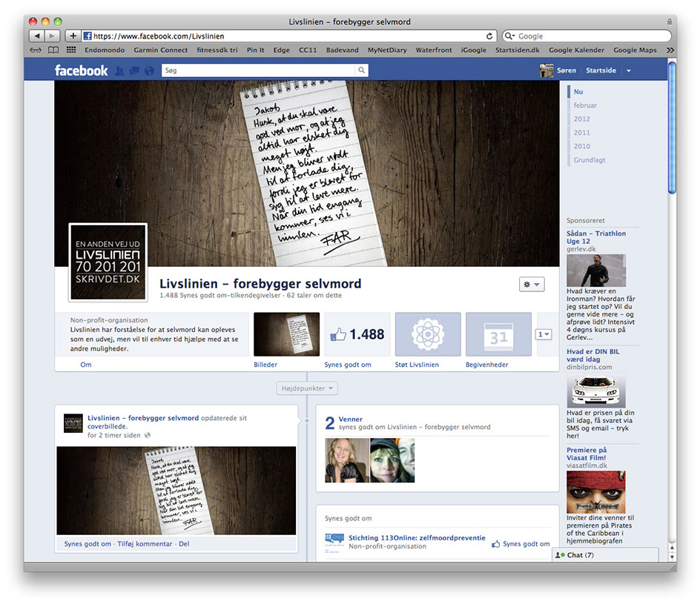
Task: Open the Støt Livslinien app tile
Action: (428, 334)
